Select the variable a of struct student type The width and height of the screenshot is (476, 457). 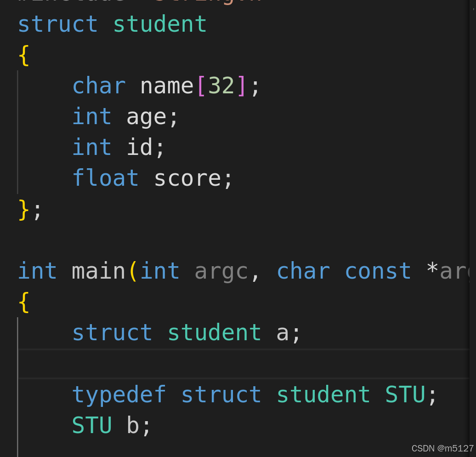(x=282, y=332)
